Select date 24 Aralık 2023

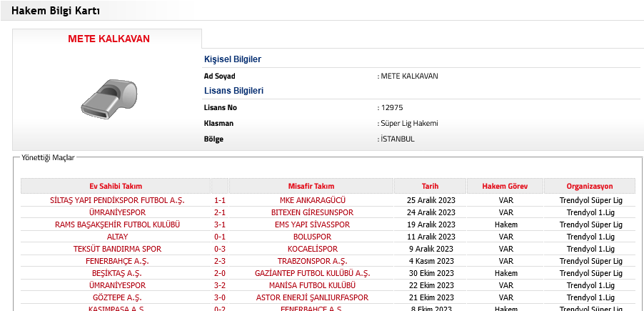coord(431,212)
